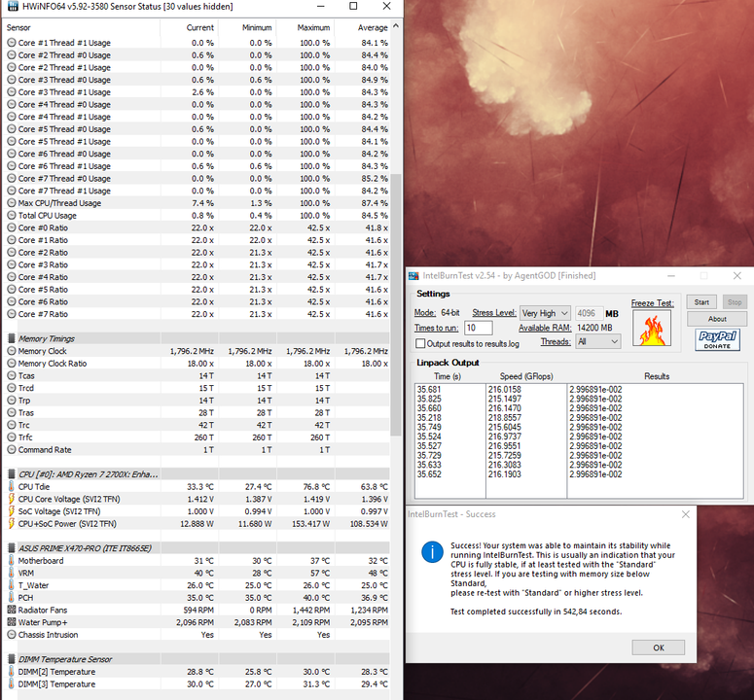Click OK in the Success dialog

click(659, 647)
